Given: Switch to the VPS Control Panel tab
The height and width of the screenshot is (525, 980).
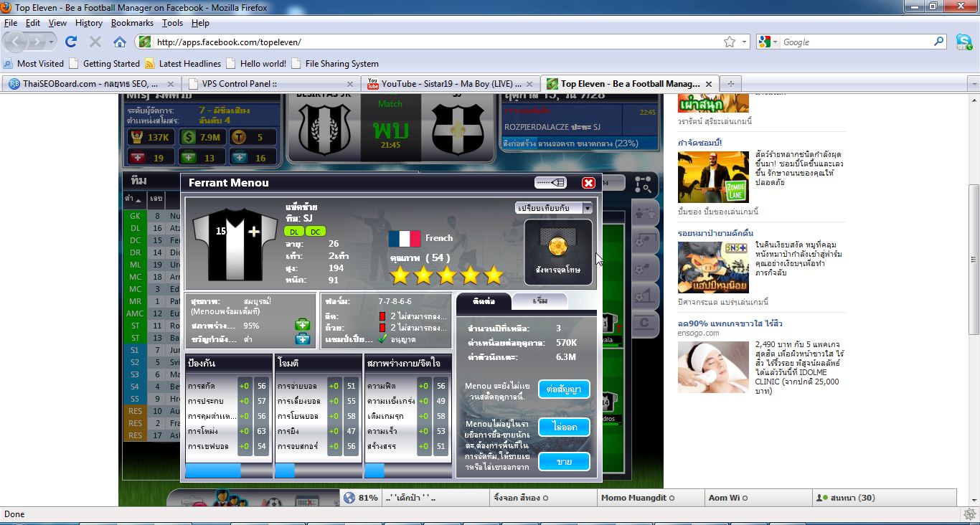Looking at the screenshot, I should (x=270, y=84).
